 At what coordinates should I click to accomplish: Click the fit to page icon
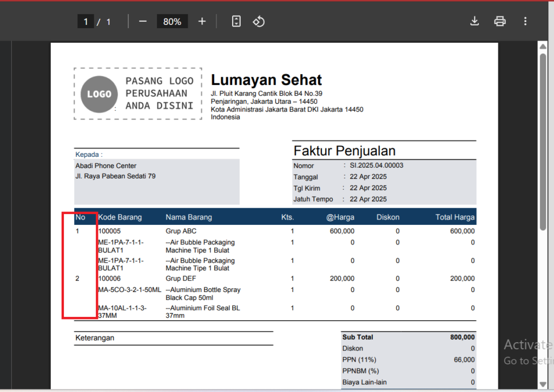(236, 22)
